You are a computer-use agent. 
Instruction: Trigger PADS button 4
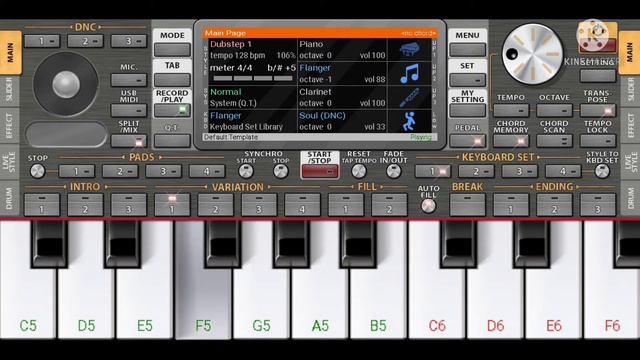pos(207,171)
